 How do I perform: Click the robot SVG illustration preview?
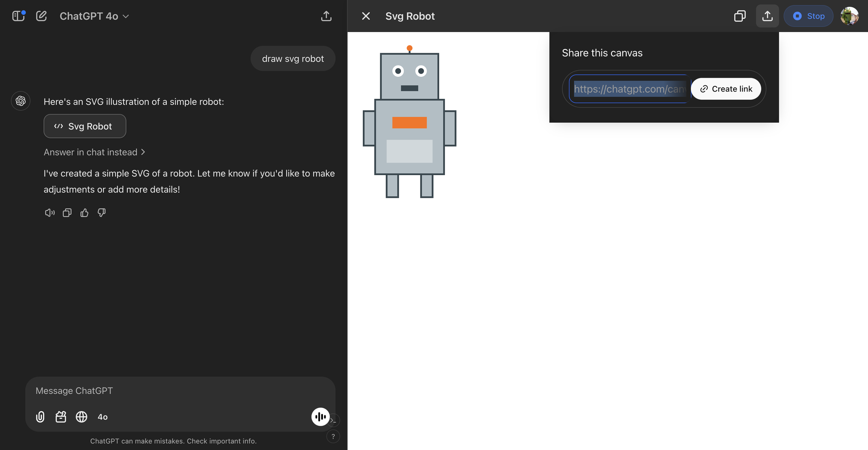click(x=409, y=122)
